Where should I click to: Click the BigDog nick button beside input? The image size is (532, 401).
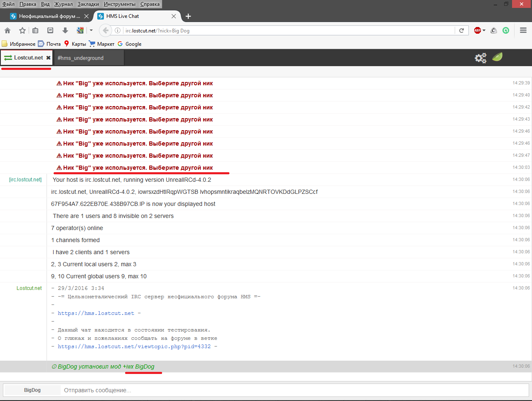coord(32,390)
